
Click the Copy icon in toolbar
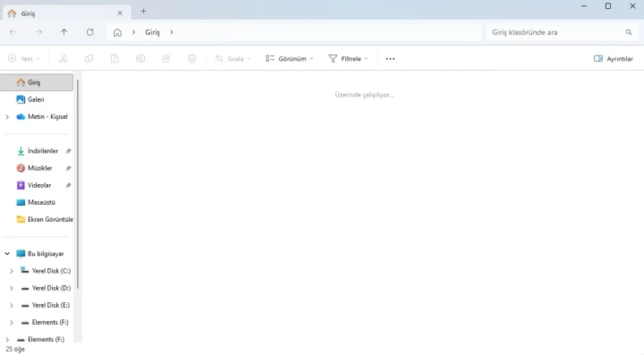tap(89, 59)
